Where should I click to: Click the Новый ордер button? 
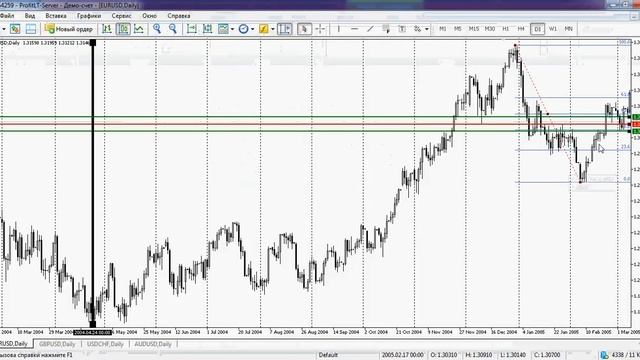coord(69,29)
